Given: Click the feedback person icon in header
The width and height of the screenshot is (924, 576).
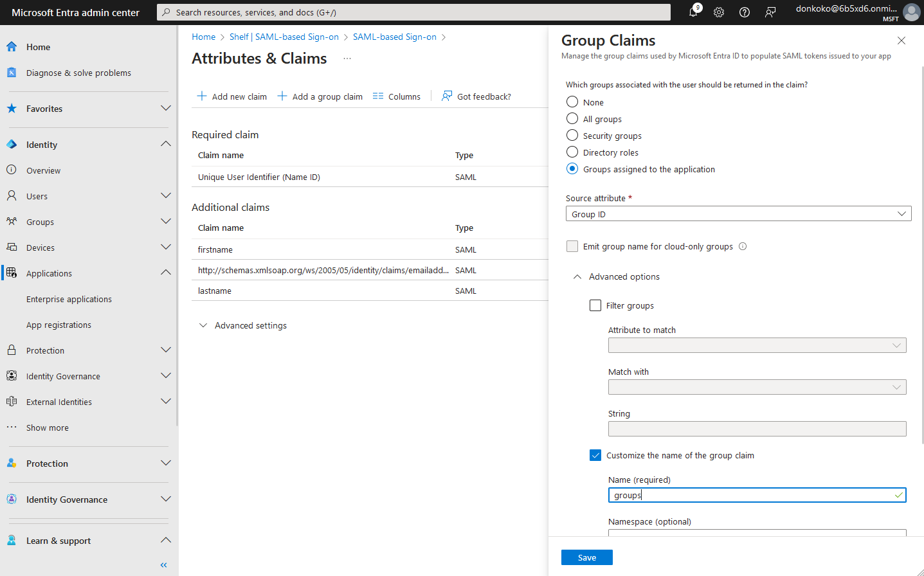Looking at the screenshot, I should [x=770, y=12].
